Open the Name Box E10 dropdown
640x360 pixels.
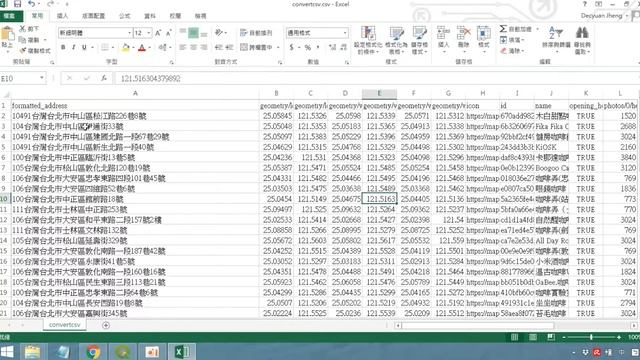[42, 78]
